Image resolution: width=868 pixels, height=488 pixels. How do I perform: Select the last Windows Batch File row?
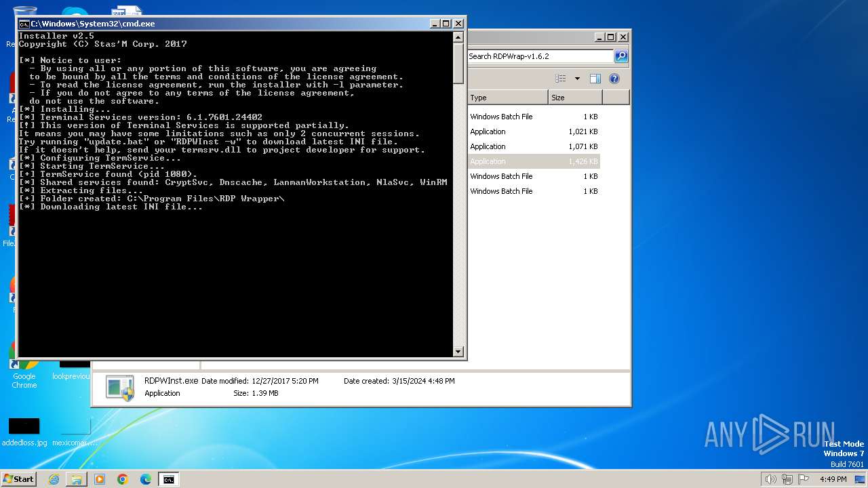534,191
